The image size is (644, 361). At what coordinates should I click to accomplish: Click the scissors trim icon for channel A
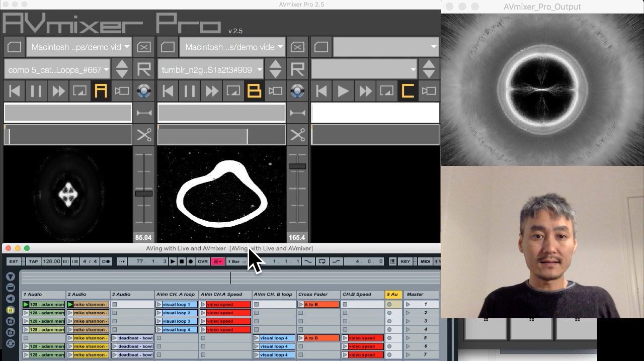pos(144,135)
